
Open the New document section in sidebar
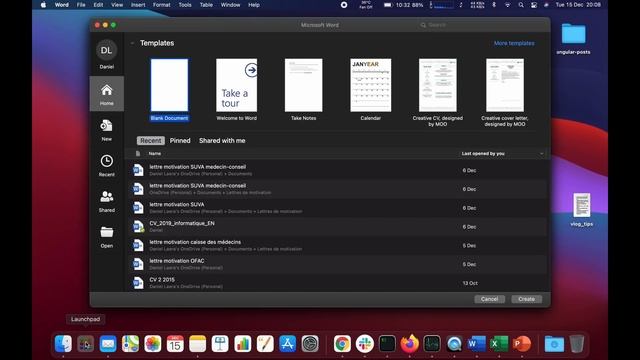pos(107,130)
